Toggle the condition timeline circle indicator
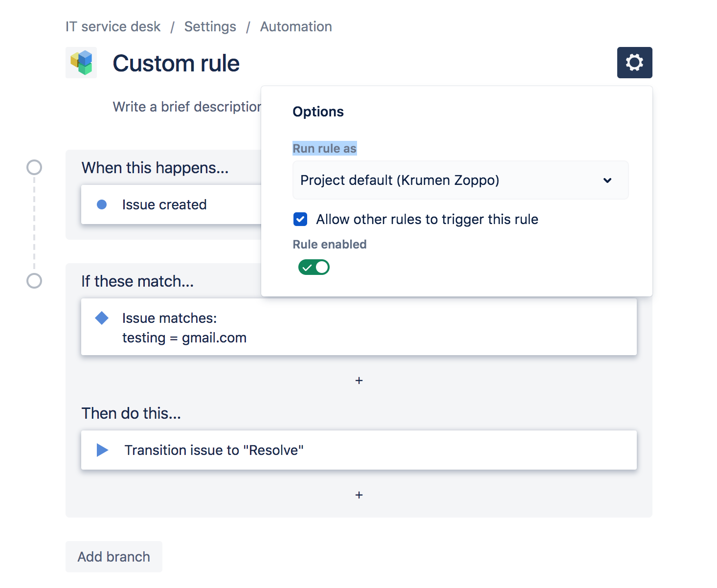The height and width of the screenshot is (588, 717). click(34, 281)
